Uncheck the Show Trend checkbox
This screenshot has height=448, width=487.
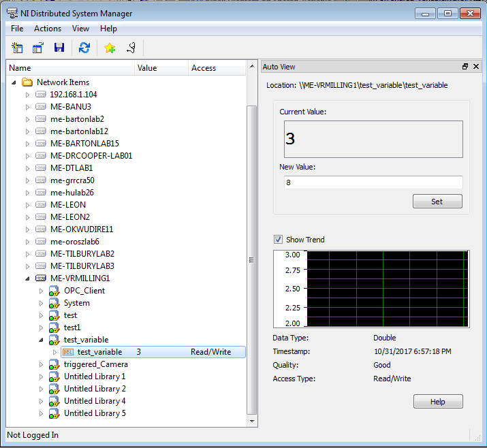pos(278,240)
